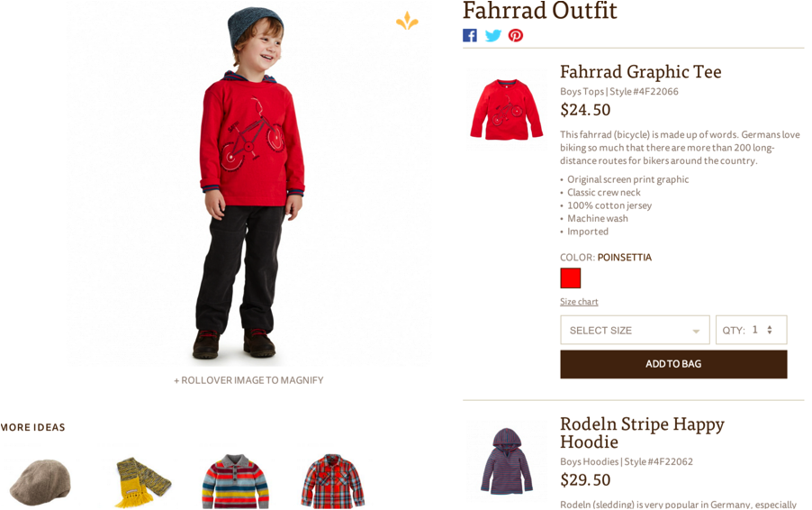812x510 pixels.
Task: Open Rodeln Stripe Happy Hoodie title
Action: click(x=642, y=433)
